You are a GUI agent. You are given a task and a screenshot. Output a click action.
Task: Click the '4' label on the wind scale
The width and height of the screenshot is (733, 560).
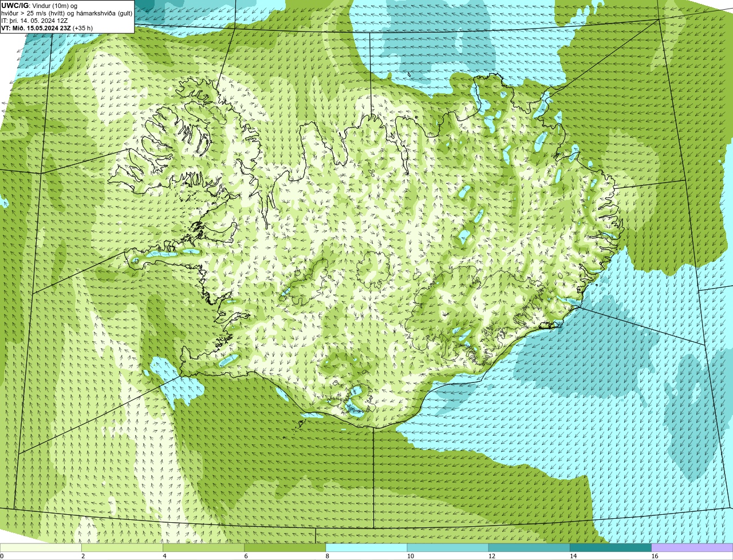(164, 556)
